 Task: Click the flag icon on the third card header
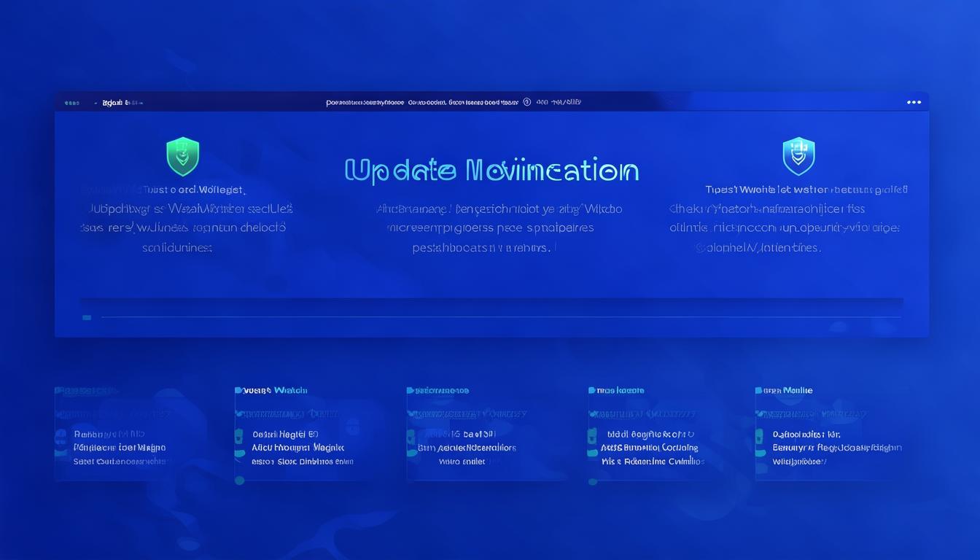[410, 391]
